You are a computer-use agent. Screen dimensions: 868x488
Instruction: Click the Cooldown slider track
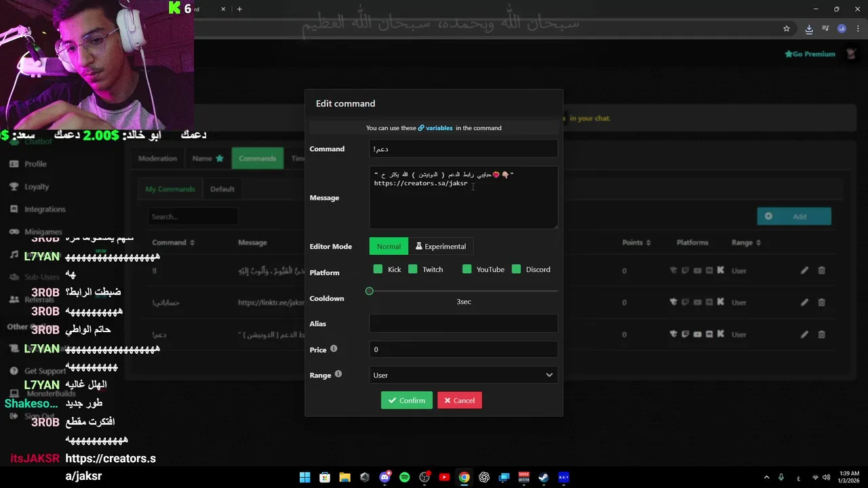(464, 291)
